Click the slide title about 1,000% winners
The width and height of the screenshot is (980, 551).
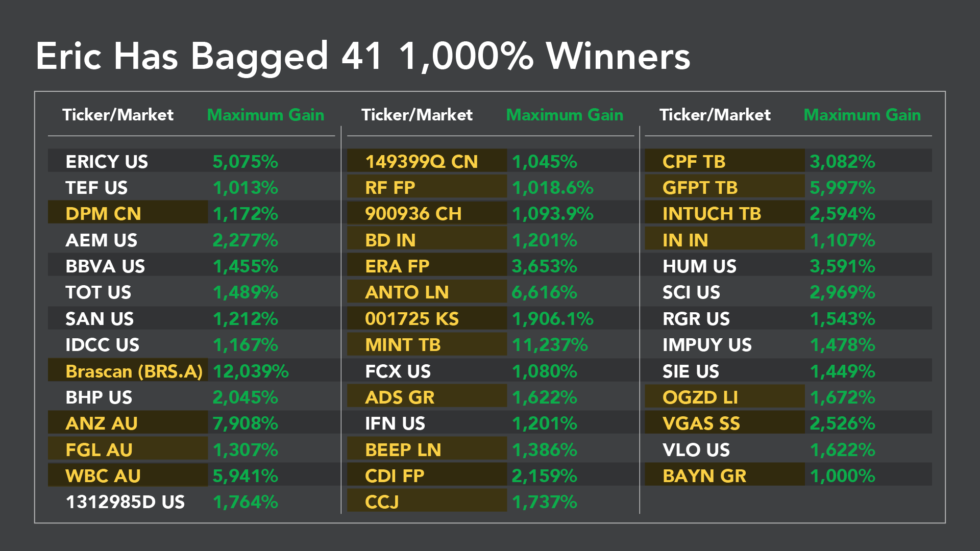[x=362, y=56]
